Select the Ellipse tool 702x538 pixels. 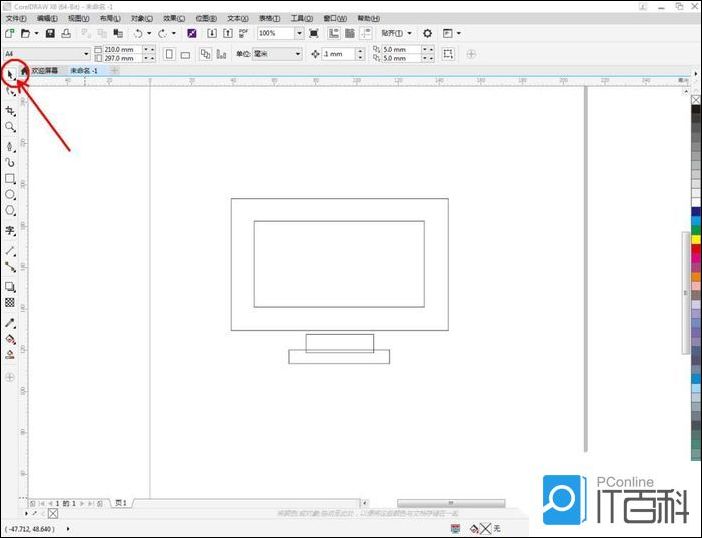(10, 194)
